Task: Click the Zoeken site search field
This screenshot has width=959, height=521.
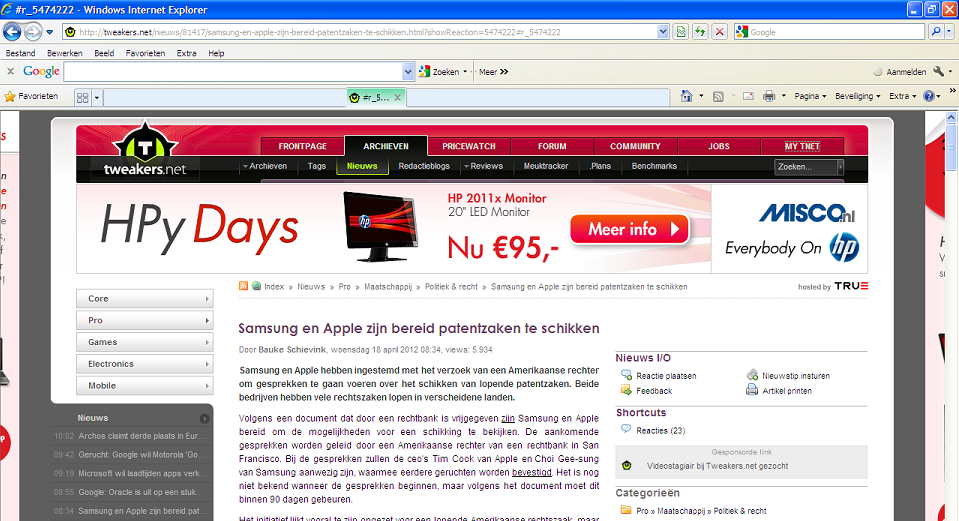Action: 805,166
